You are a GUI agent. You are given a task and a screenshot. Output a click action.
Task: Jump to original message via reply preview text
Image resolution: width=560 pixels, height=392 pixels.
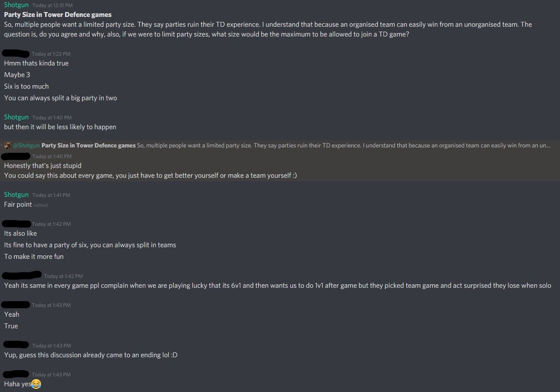[x=296, y=146]
